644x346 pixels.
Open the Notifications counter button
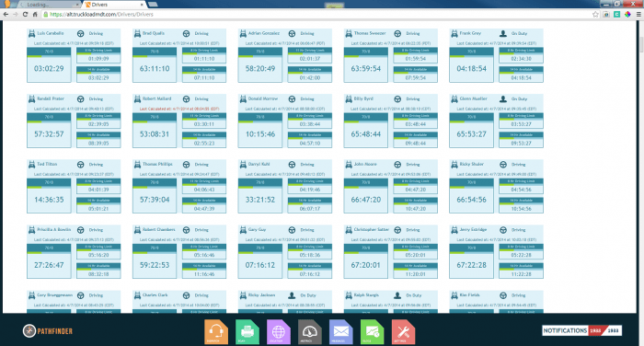coord(581,330)
